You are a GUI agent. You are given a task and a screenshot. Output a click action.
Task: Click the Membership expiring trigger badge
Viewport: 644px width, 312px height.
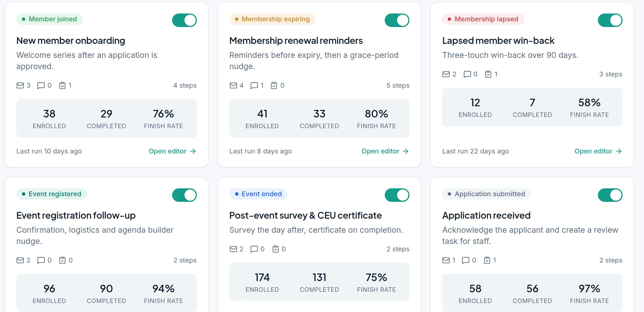click(273, 19)
